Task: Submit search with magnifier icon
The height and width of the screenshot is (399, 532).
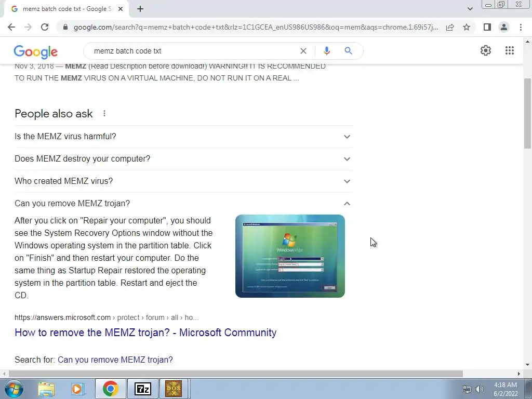Action: [348, 51]
